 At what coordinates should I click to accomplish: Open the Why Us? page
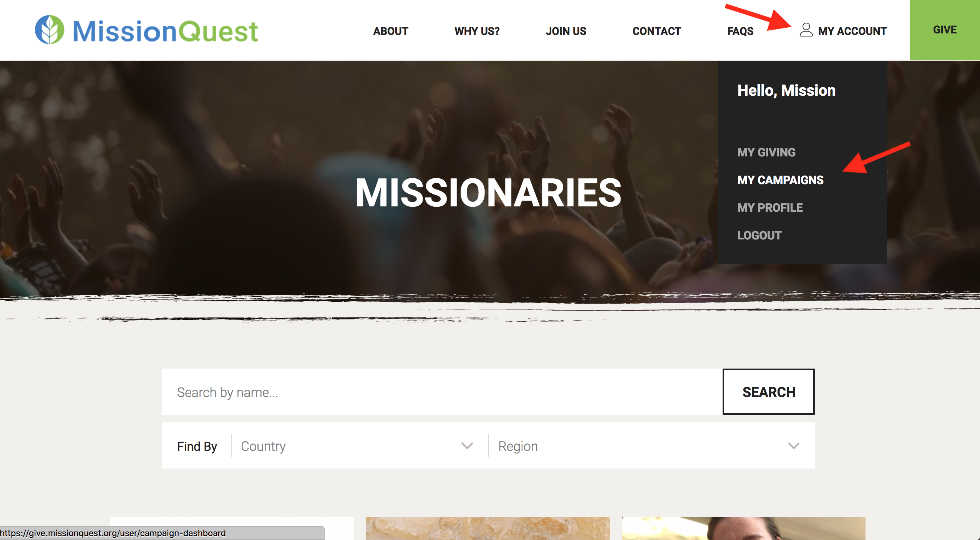tap(477, 31)
